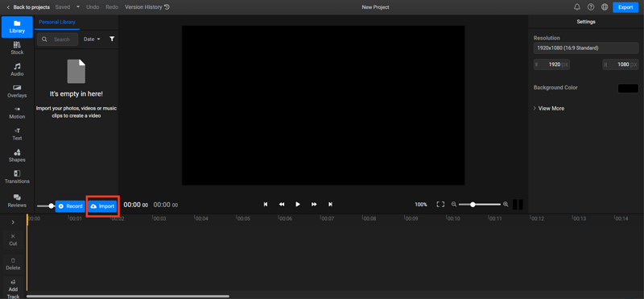
Task: Click the Saved status label
Action: (63, 7)
